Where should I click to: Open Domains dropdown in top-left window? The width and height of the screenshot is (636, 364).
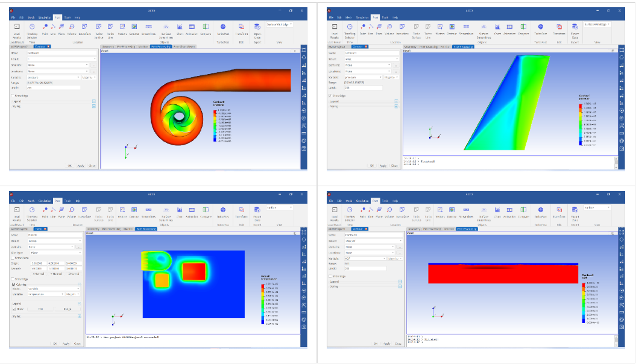(x=58, y=65)
